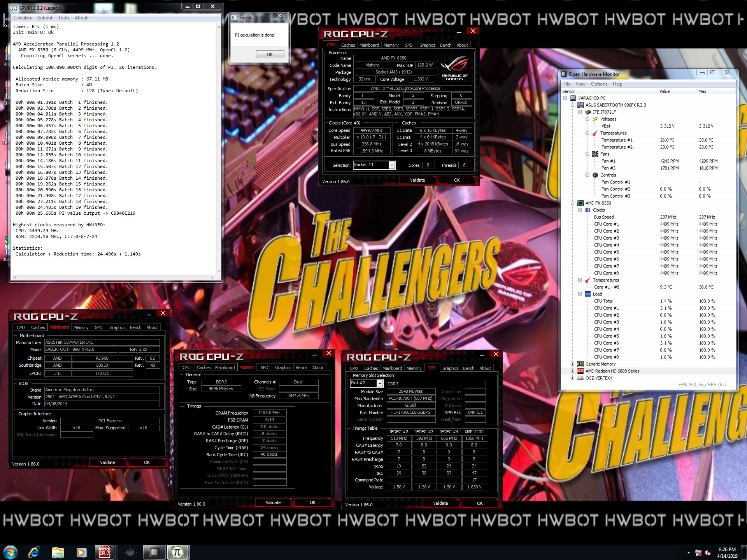Click the Generic Memory icon
This screenshot has width=747, height=560.
[580, 364]
